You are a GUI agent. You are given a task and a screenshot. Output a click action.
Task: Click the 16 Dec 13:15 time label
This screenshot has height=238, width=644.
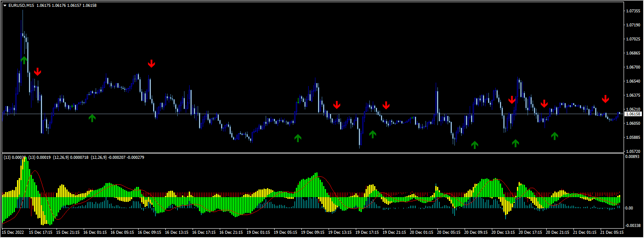(x=176, y=232)
